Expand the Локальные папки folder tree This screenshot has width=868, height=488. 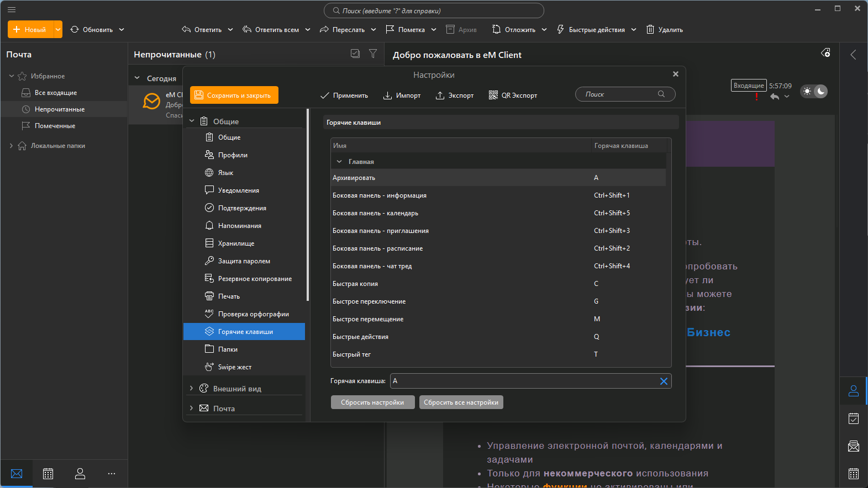click(11, 146)
